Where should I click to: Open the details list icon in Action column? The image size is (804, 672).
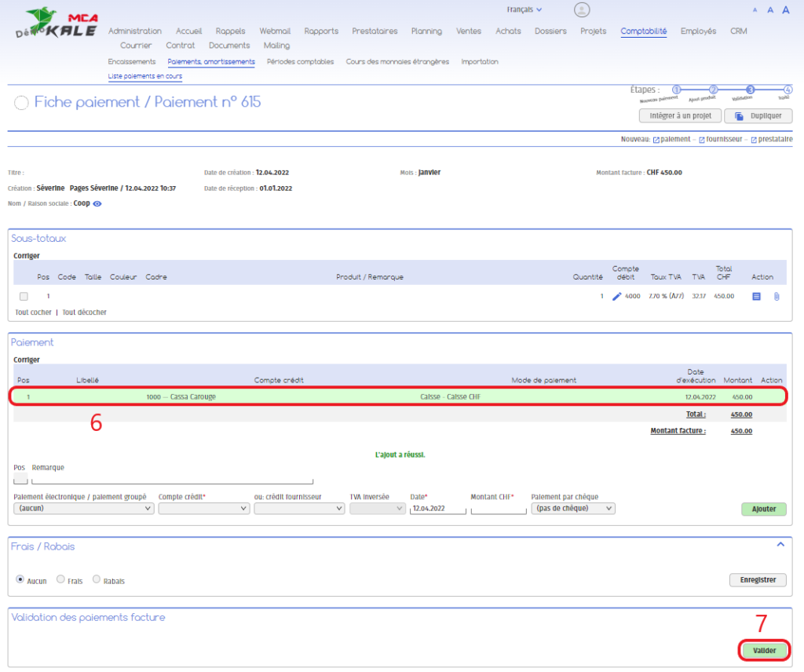point(757,297)
